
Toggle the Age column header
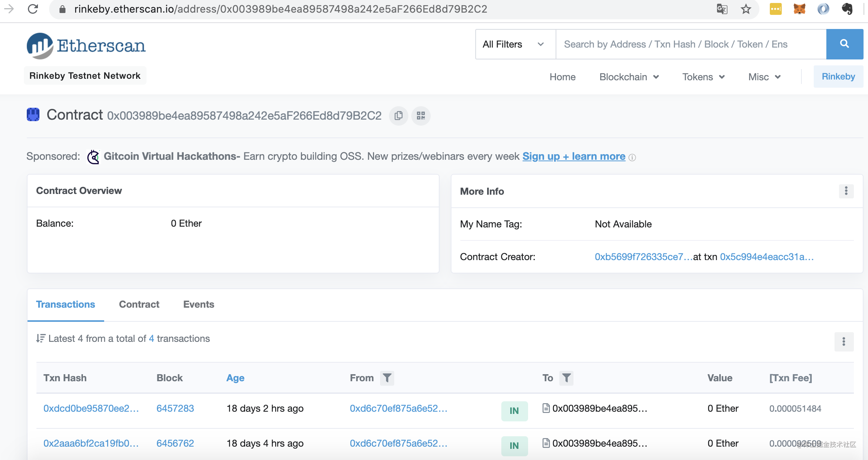pos(235,378)
